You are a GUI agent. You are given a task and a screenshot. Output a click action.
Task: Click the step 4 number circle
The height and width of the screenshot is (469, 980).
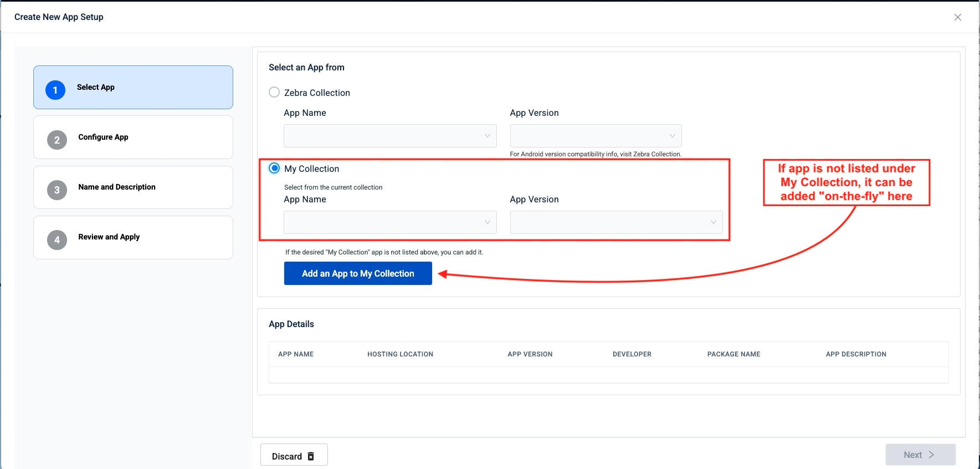[x=57, y=239]
